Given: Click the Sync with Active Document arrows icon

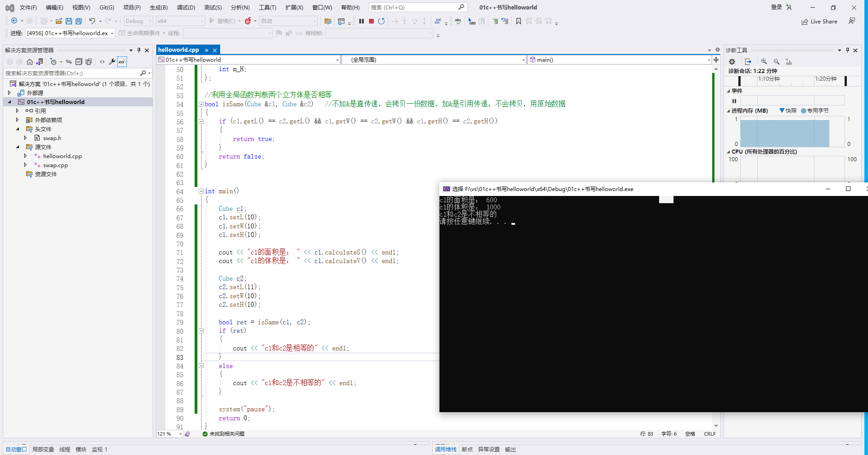Looking at the screenshot, I should tap(69, 62).
